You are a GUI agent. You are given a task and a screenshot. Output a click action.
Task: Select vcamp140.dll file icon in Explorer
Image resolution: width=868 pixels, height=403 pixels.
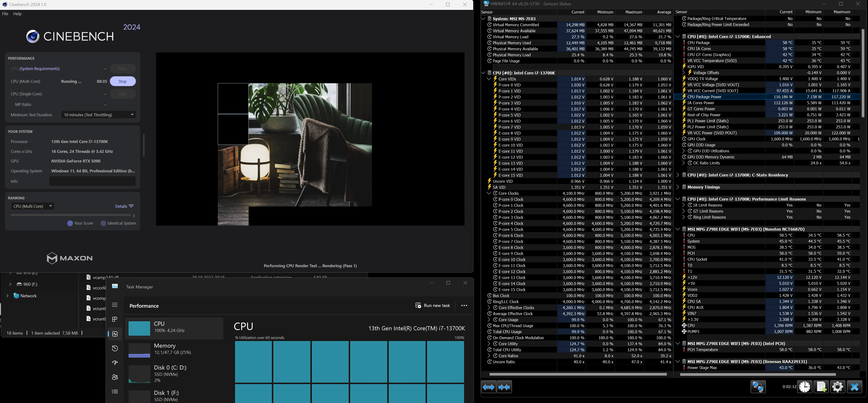pyautogui.click(x=89, y=277)
